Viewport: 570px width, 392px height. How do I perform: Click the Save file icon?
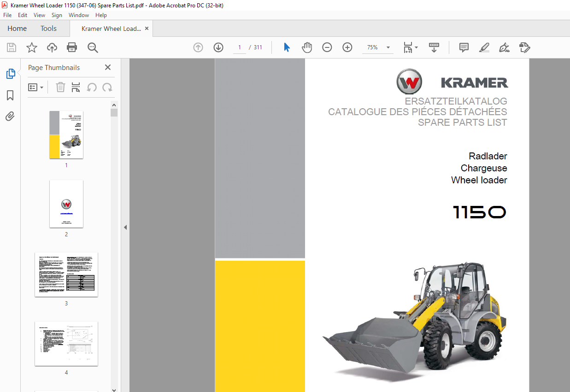(x=12, y=47)
